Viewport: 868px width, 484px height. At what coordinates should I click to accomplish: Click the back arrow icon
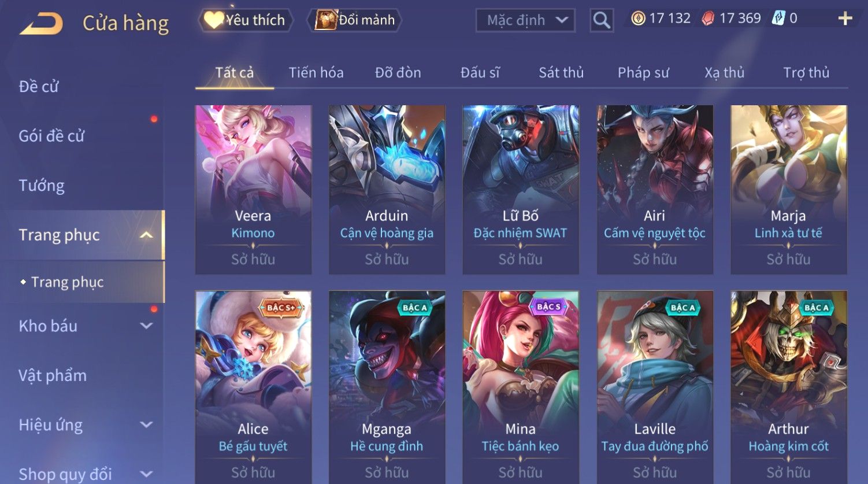(42, 24)
